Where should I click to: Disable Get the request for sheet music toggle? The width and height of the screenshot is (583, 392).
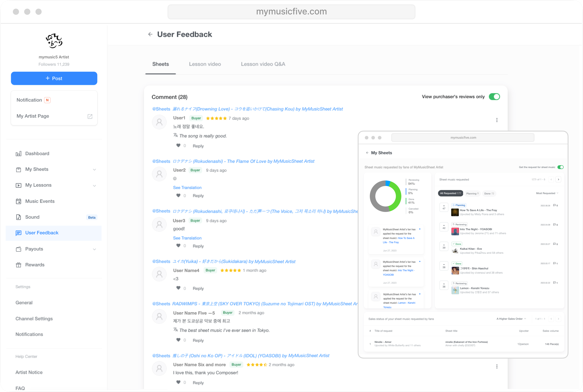coord(560,167)
